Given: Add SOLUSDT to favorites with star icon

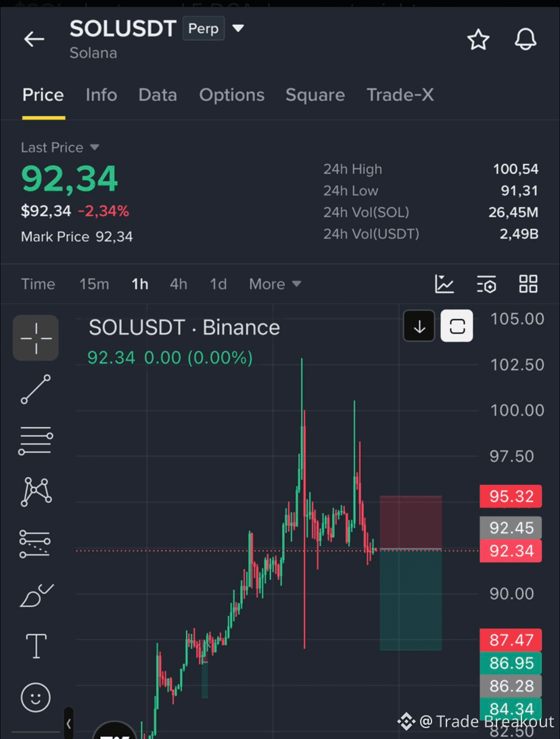Looking at the screenshot, I should (478, 39).
